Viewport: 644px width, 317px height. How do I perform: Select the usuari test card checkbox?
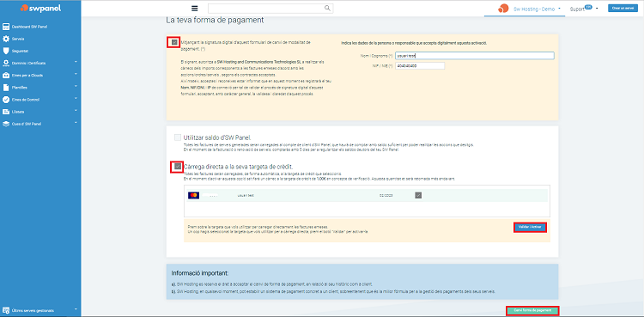[x=418, y=195]
